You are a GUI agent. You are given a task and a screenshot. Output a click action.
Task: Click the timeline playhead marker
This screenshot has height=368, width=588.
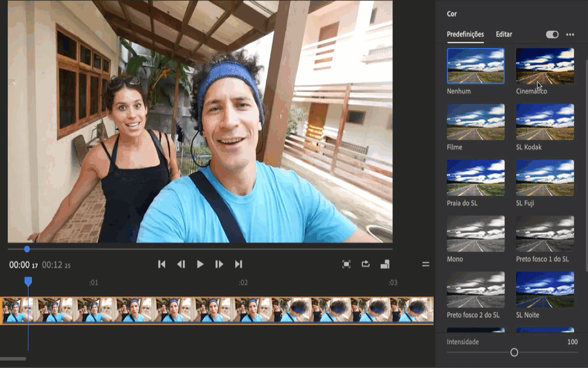(28, 281)
